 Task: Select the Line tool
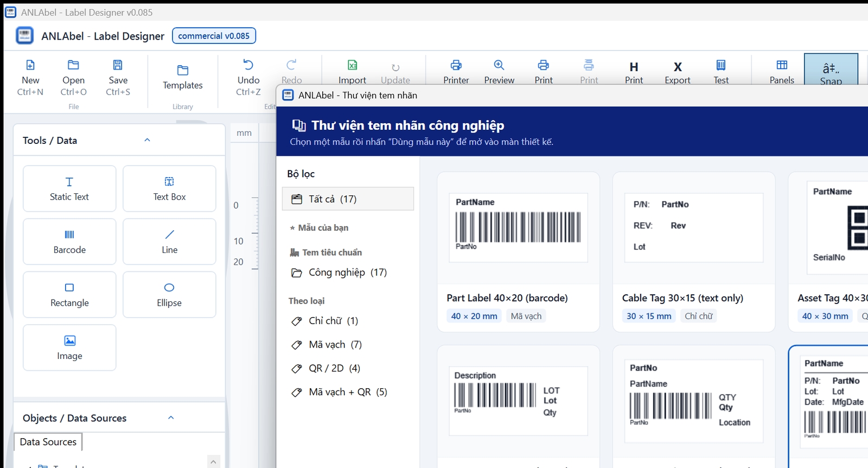coord(169,242)
